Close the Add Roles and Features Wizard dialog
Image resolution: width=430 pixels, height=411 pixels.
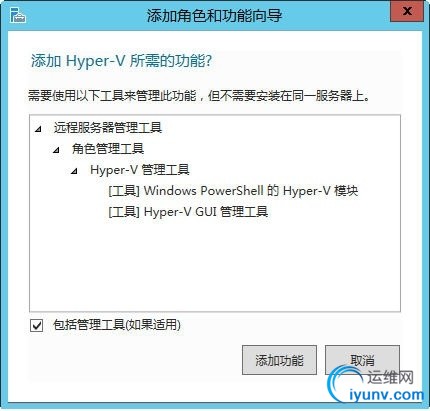click(407, 12)
